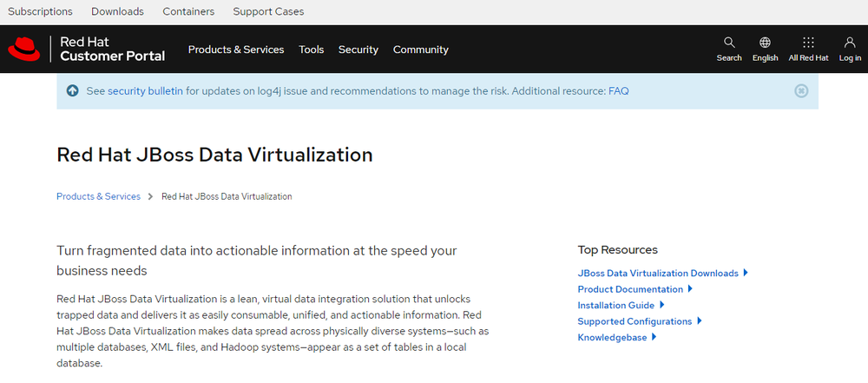Click the Log in user icon
This screenshot has height=383, width=868.
850,43
